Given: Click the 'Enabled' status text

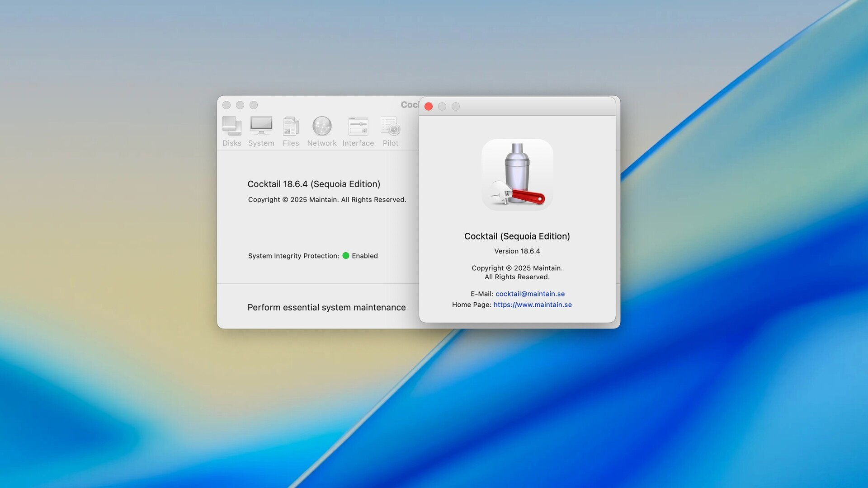Looking at the screenshot, I should click(365, 256).
